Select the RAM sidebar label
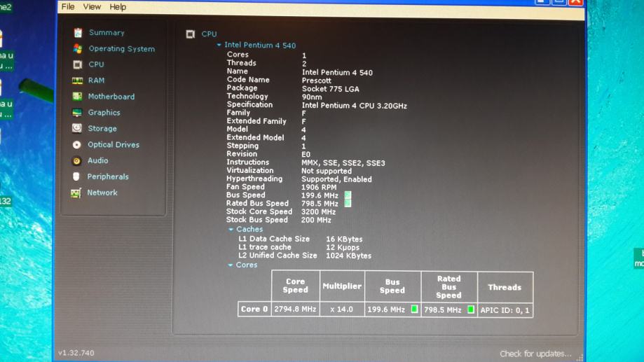 coord(96,81)
